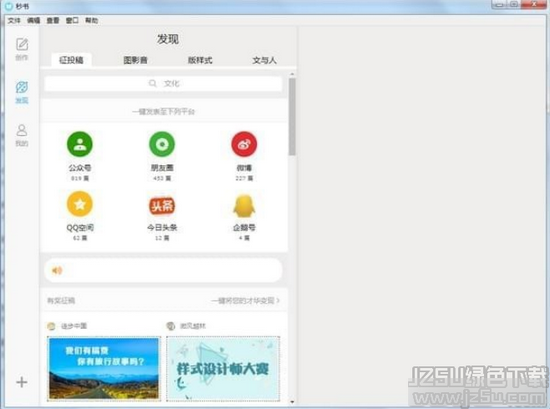550x409 pixels.
Task: Click the 公众号 article count text
Action: [80, 178]
